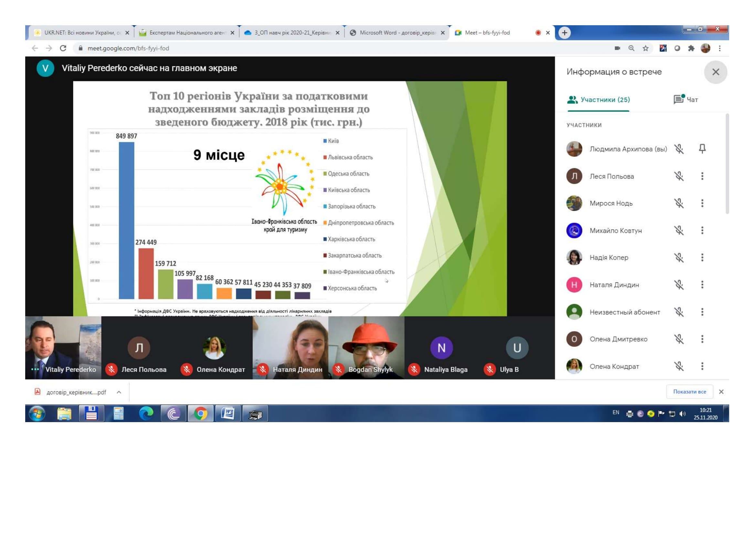
Task: Switch to the Чат tab
Action: pyautogui.click(x=686, y=100)
